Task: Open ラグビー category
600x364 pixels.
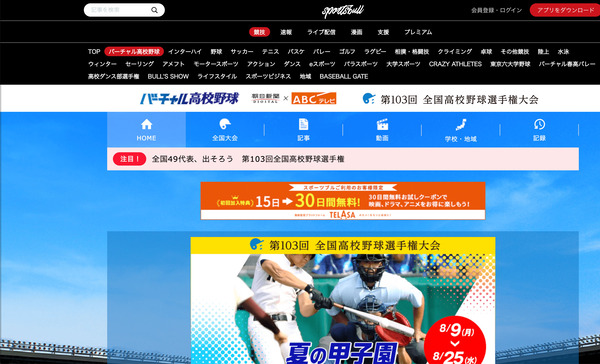Action: point(375,52)
